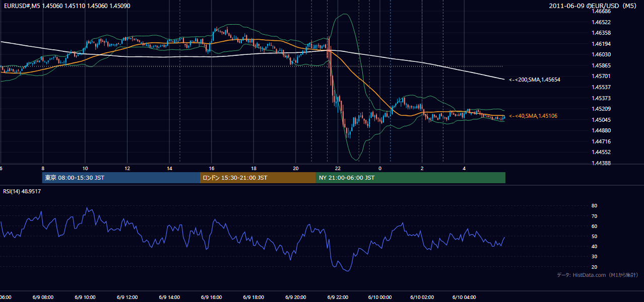Image resolution: width=644 pixels, height=302 pixels.
Task: Click RSI scale value 40
Action: click(x=594, y=246)
